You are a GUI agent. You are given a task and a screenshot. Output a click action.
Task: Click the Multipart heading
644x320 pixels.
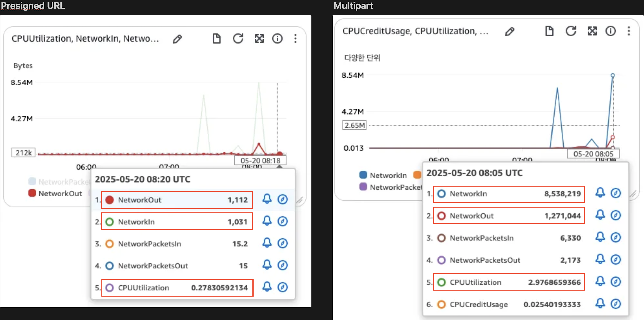click(x=353, y=6)
